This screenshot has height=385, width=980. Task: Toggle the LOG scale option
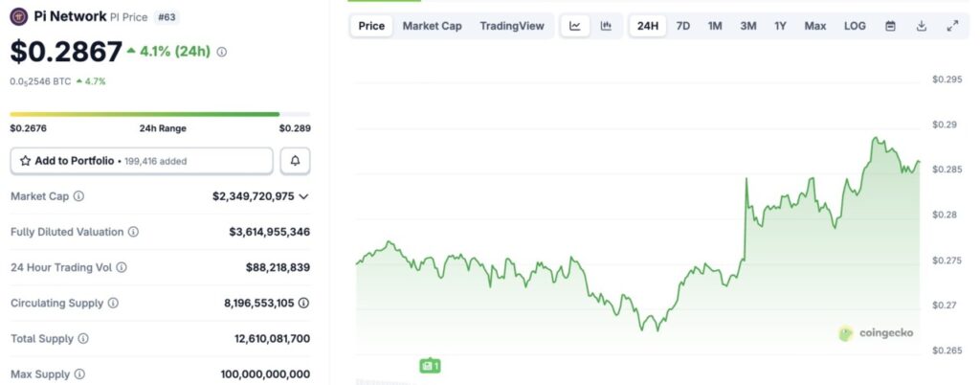(855, 26)
